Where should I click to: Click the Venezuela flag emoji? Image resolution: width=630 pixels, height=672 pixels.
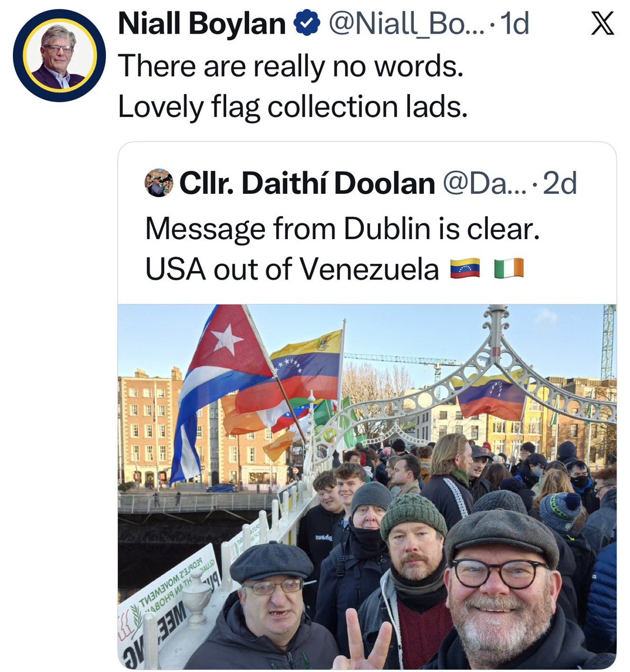(x=465, y=269)
